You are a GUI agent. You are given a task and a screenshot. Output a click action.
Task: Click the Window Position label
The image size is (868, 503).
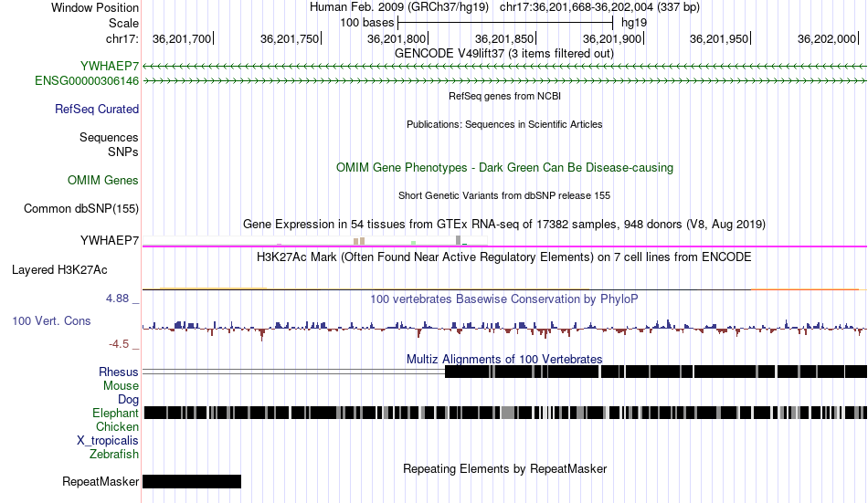coord(95,7)
